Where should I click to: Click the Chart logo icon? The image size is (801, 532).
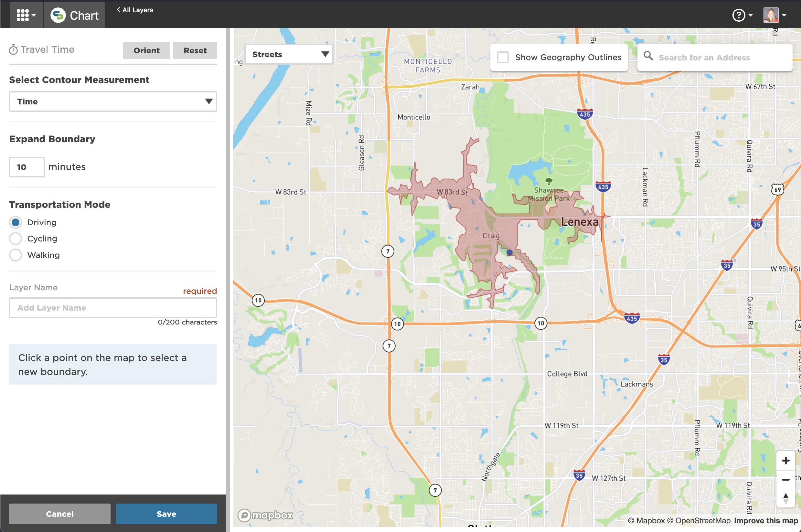click(x=58, y=15)
